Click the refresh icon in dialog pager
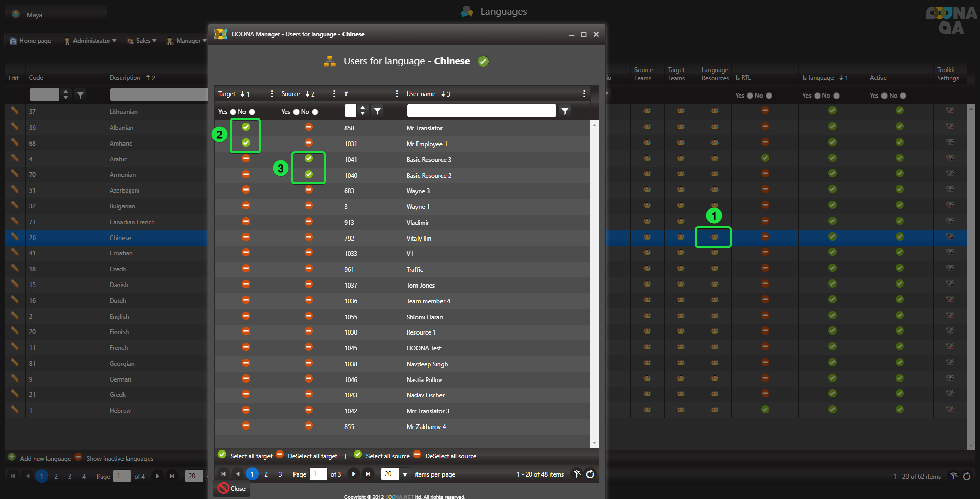Viewport: 980px width, 499px height. tap(590, 474)
